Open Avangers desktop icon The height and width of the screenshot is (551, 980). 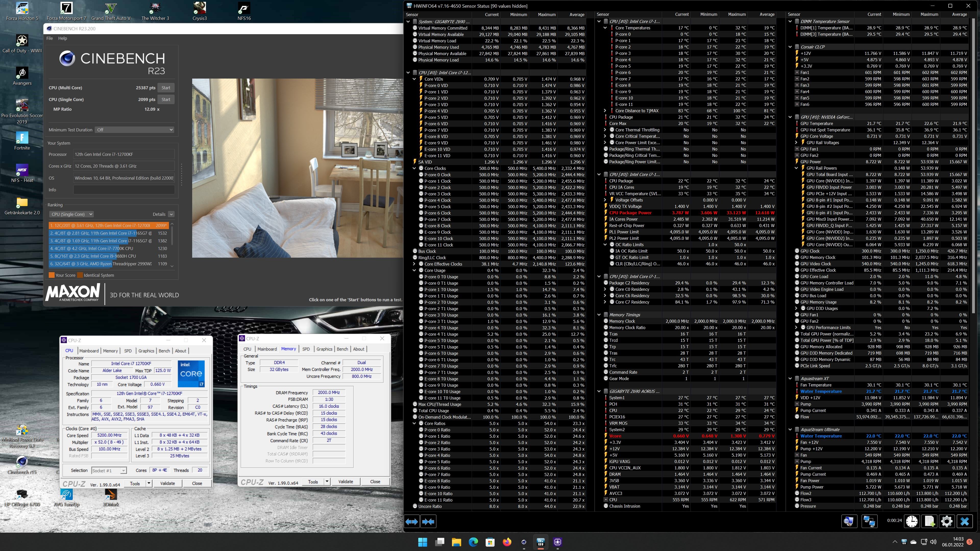[x=22, y=76]
